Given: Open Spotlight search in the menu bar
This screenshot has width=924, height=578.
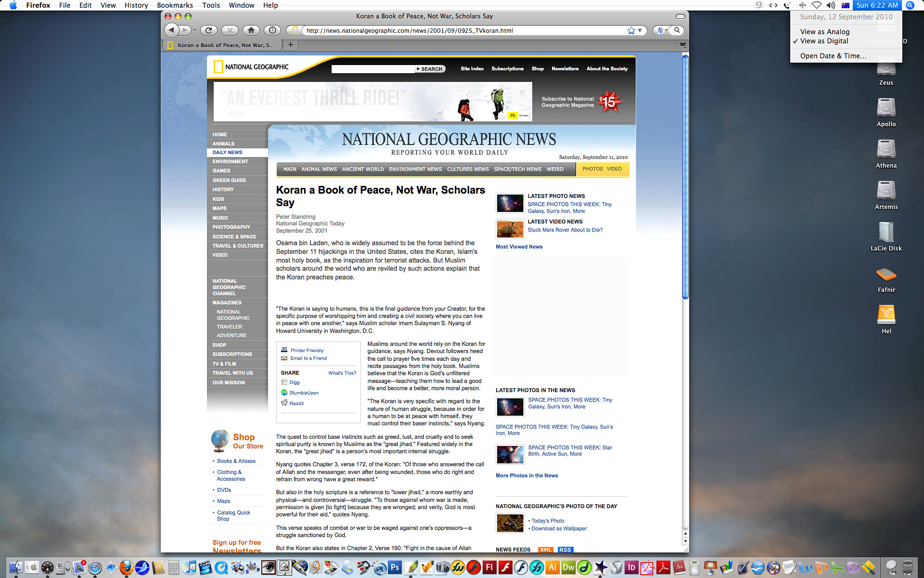Looking at the screenshot, I should [910, 5].
